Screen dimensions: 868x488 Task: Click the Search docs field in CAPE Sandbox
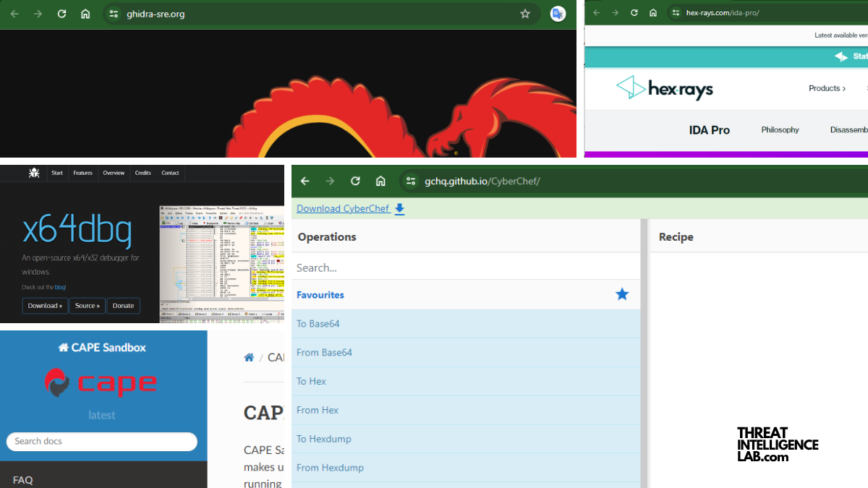101,441
